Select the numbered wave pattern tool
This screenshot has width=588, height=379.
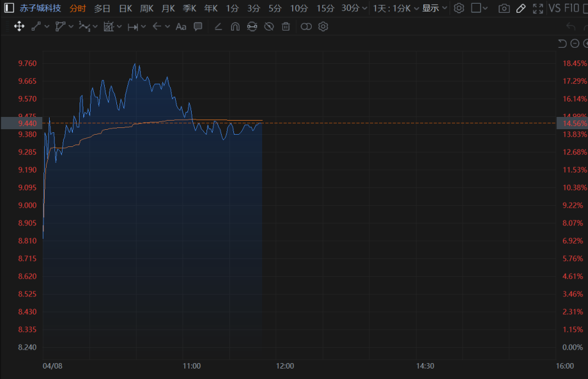coord(85,26)
